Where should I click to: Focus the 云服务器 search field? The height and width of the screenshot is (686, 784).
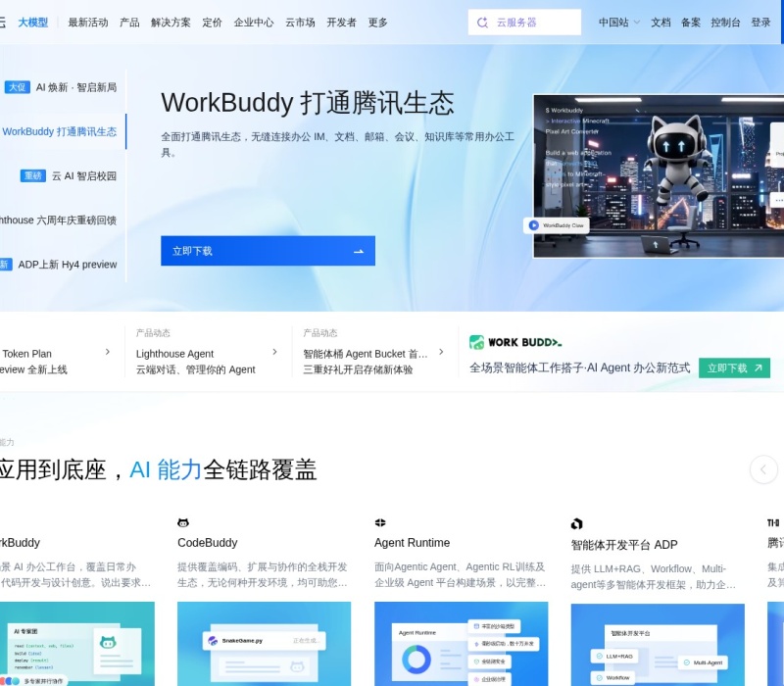(x=524, y=23)
